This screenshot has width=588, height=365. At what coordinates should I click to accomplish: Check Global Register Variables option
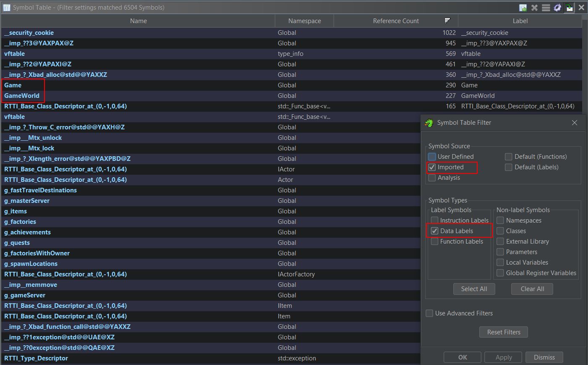pyautogui.click(x=500, y=273)
